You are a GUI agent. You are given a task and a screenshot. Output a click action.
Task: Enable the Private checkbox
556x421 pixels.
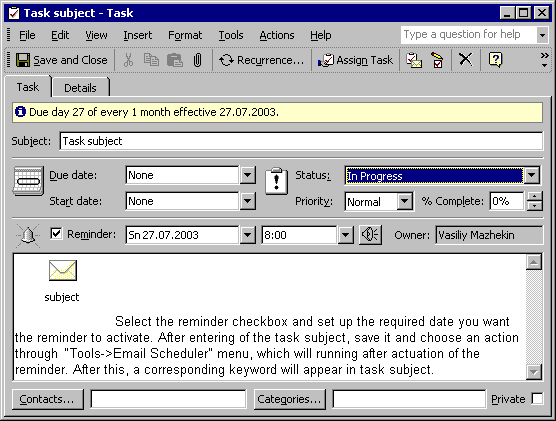(x=537, y=399)
